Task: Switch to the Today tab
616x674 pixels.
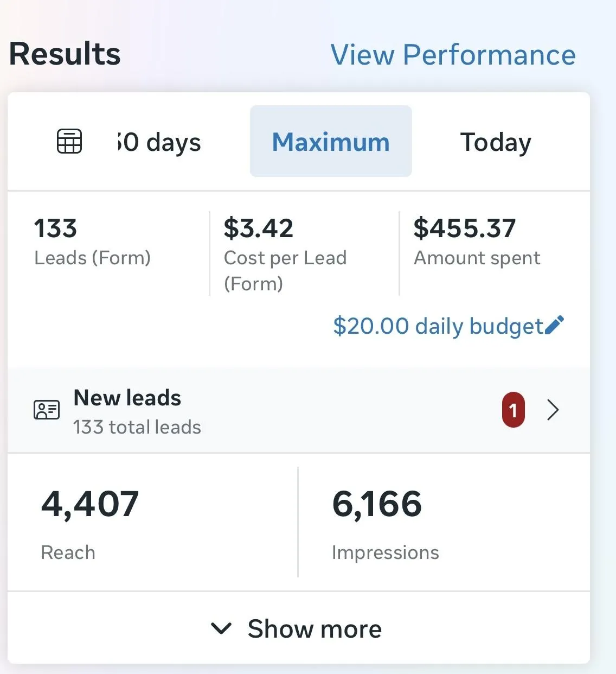Action: point(496,143)
